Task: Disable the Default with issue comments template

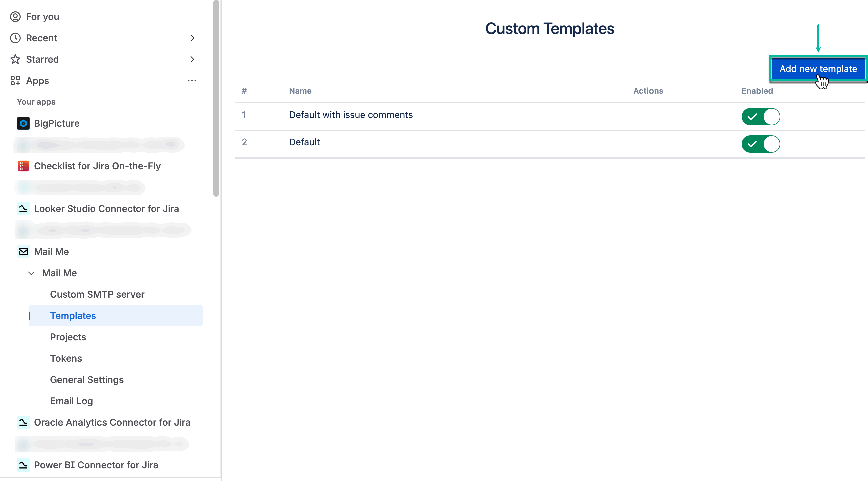Action: [x=761, y=117]
